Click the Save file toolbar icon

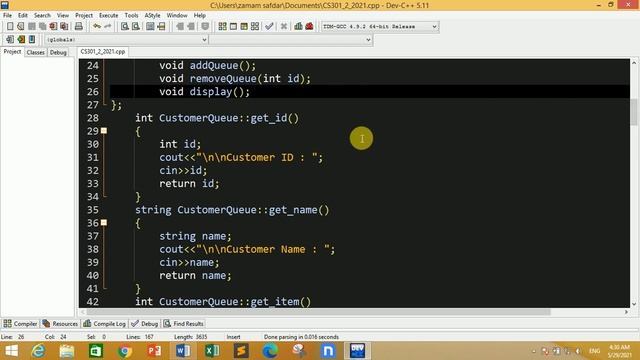click(x=32, y=27)
